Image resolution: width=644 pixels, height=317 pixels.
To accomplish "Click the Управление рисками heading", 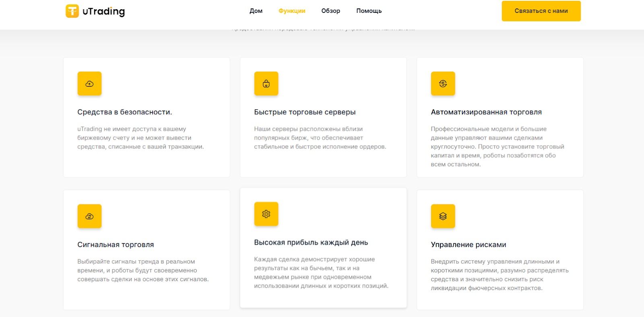I will click(x=469, y=245).
